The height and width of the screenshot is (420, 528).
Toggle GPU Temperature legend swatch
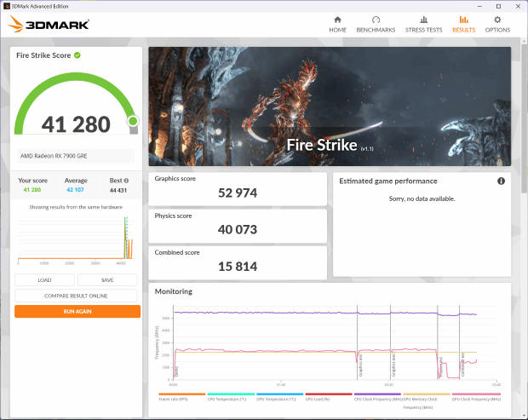(280, 394)
